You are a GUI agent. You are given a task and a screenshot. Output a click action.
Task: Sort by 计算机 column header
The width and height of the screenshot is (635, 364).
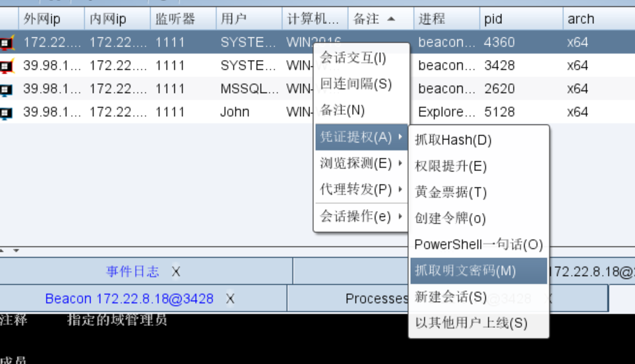click(x=315, y=19)
